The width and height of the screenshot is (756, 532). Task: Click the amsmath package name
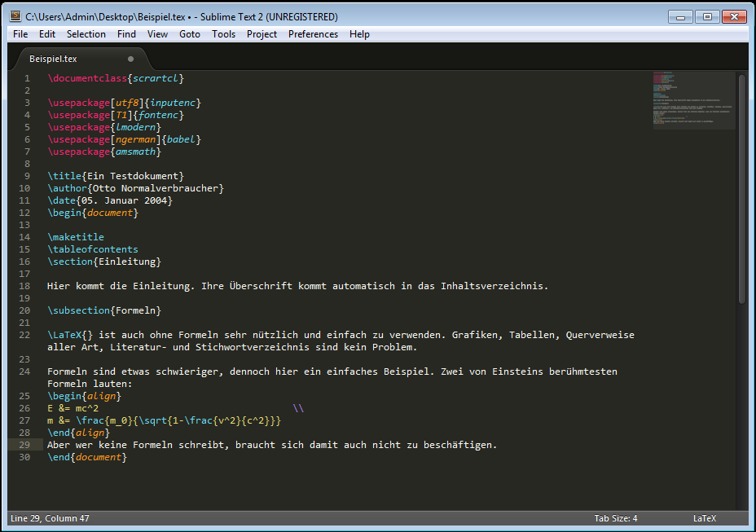point(135,152)
